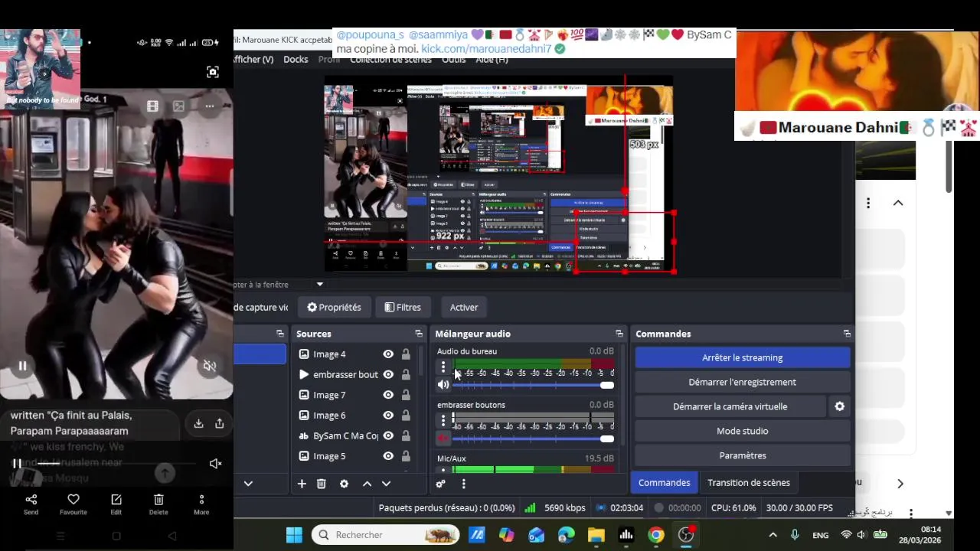Undock the Mélangeur audio panel

pos(619,334)
